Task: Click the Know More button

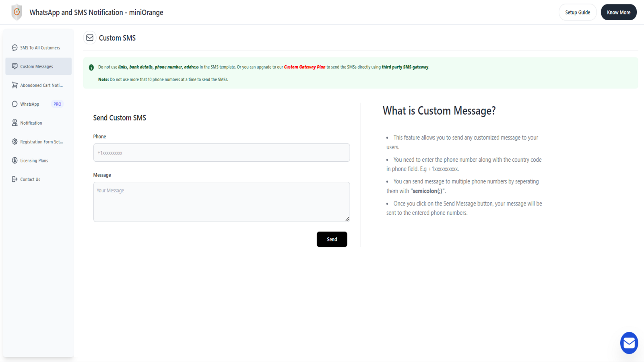Action: 619,12
